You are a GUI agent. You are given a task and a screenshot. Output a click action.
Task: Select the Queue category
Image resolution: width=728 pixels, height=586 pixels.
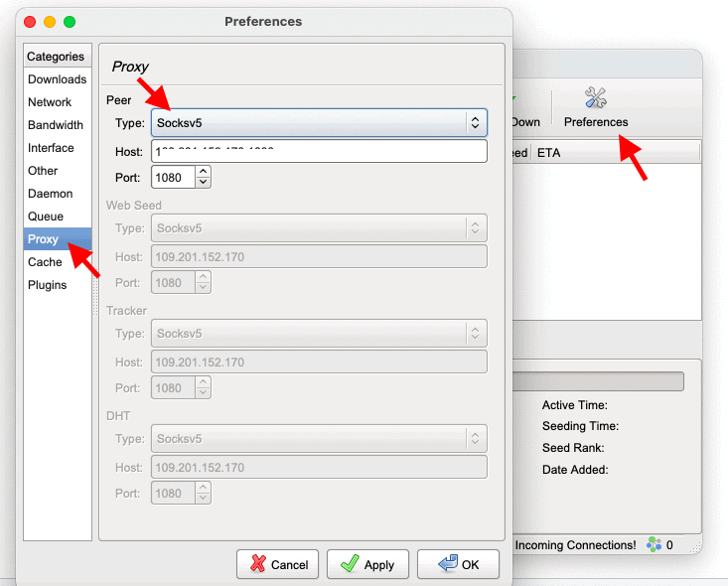pyautogui.click(x=57, y=216)
